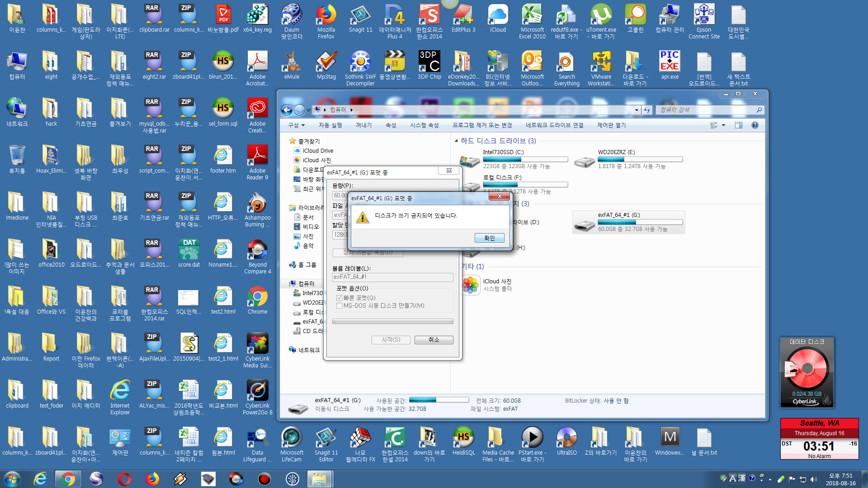Click 네트워크 드라이브 연결
The width and height of the screenshot is (868, 488).
[x=555, y=125]
